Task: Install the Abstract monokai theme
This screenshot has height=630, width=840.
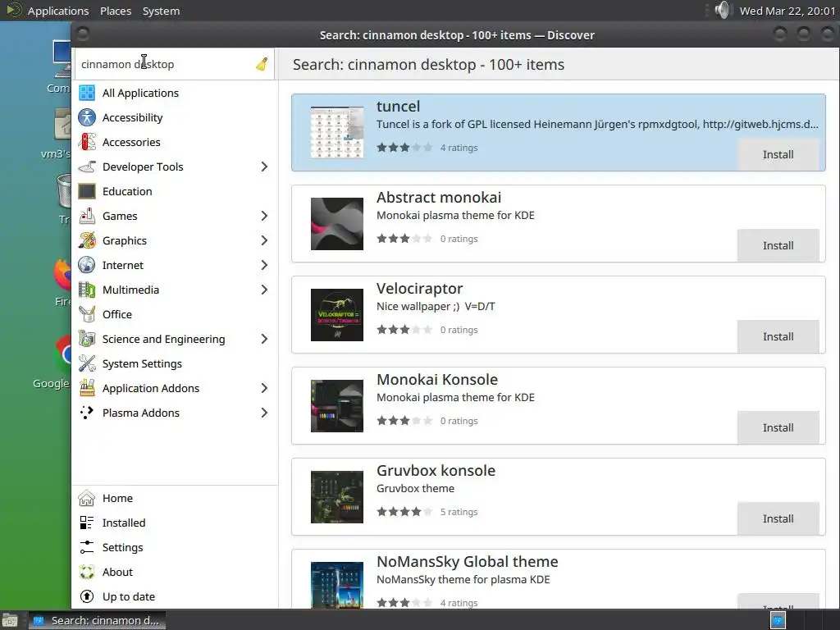Action: coord(778,245)
